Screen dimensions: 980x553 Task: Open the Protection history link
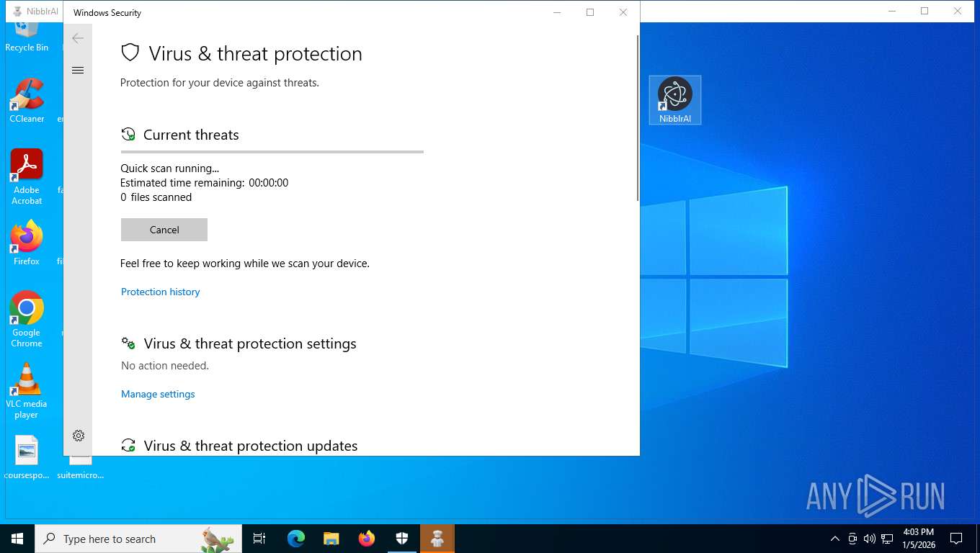160,292
